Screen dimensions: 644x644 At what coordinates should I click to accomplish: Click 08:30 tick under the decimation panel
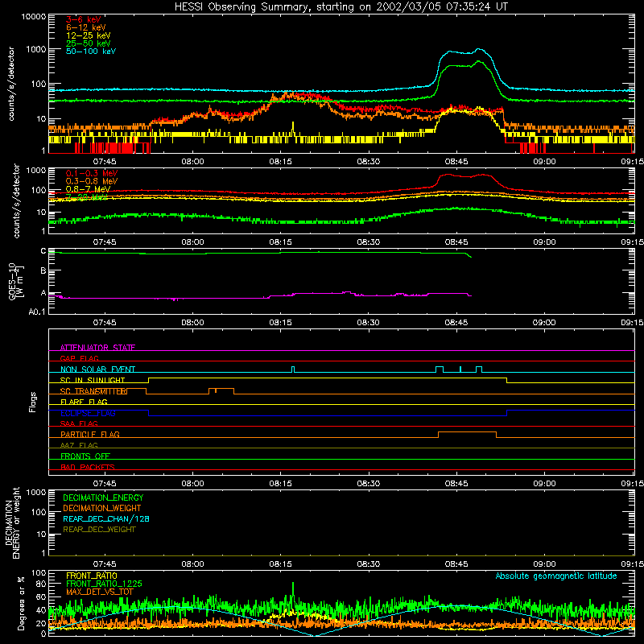click(x=369, y=564)
